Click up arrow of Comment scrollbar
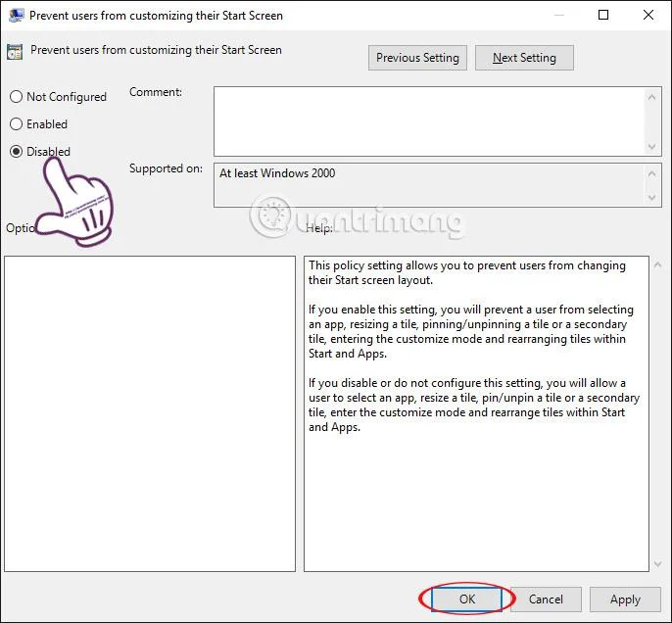This screenshot has width=672, height=623. [x=651, y=97]
